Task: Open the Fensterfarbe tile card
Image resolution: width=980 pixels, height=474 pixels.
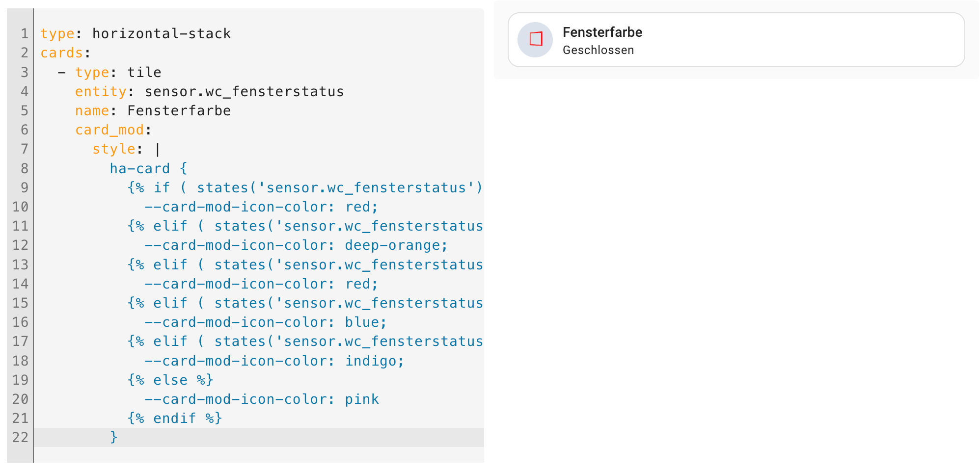Action: click(x=736, y=40)
